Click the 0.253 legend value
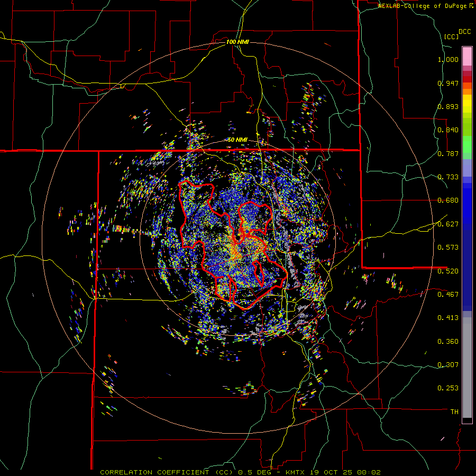Screen dimensions: 476x476 pyautogui.click(x=448, y=388)
